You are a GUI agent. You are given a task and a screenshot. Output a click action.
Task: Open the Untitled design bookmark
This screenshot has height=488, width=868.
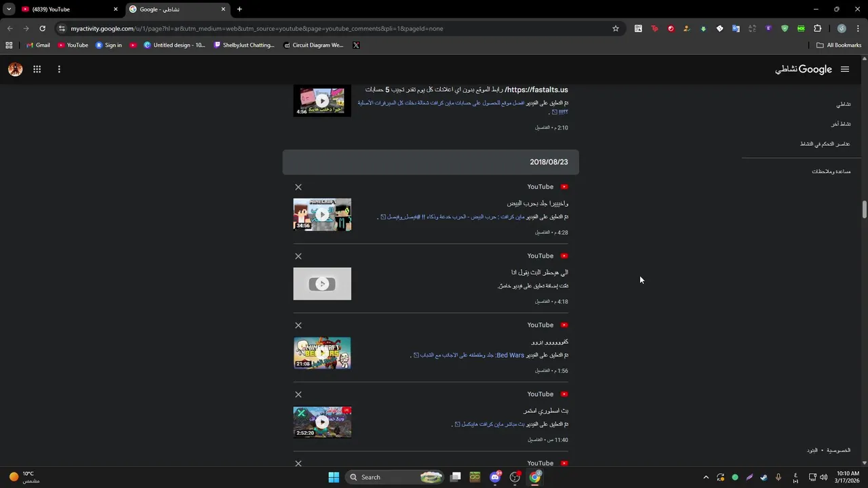174,45
